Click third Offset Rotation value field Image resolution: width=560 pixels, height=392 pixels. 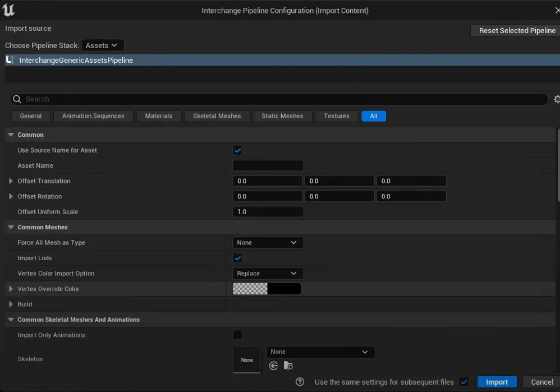tap(411, 196)
